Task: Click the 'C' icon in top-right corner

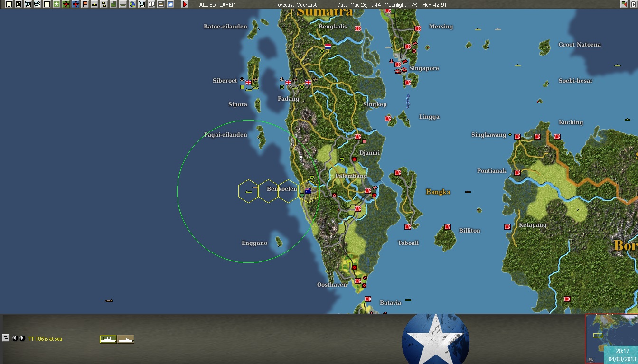Action: 633,4
